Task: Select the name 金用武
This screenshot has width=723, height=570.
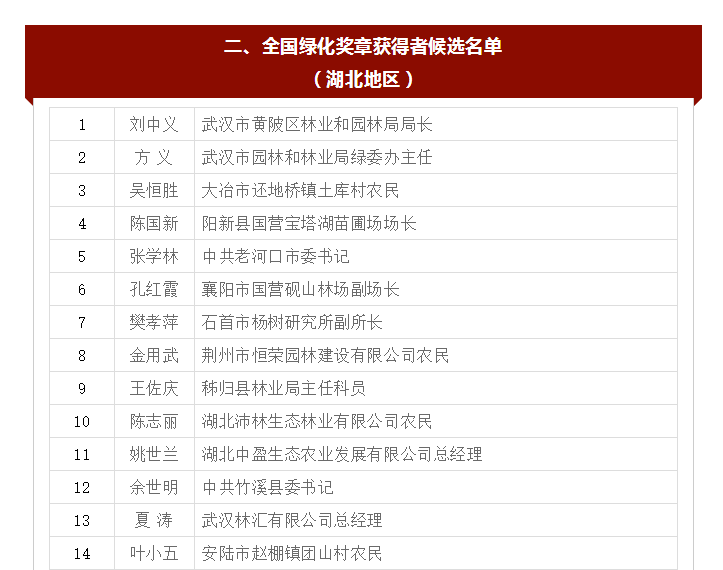Action: [x=154, y=356]
